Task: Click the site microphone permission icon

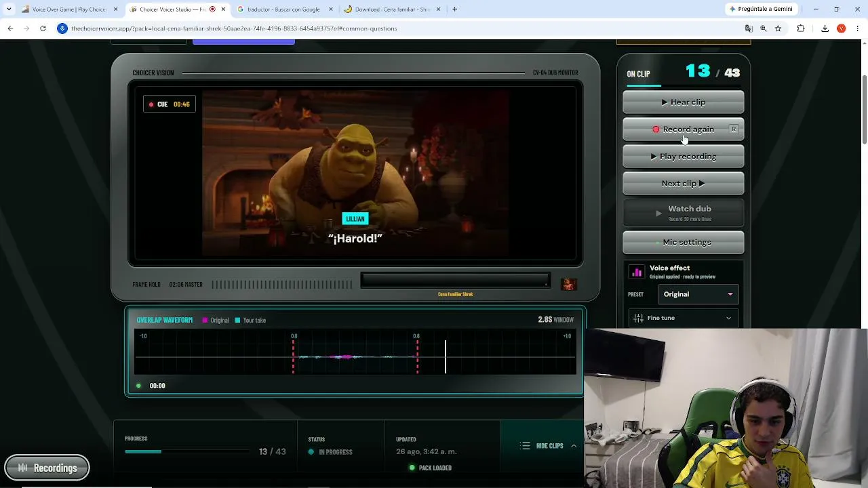Action: click(62, 28)
